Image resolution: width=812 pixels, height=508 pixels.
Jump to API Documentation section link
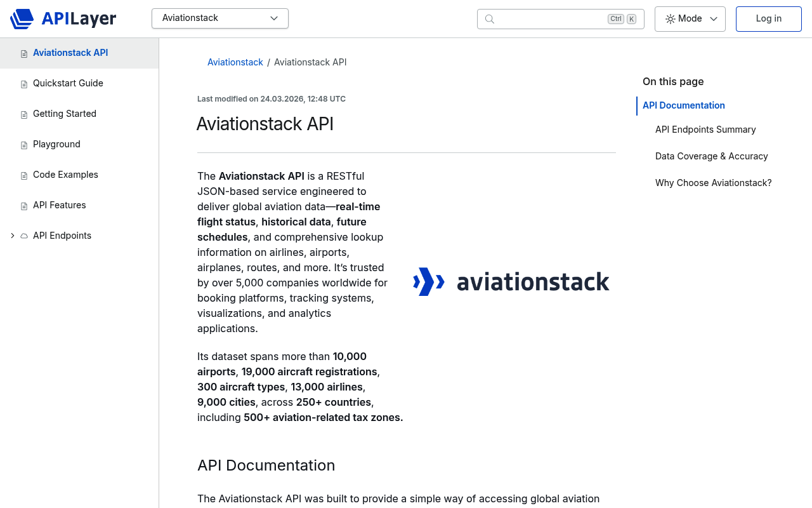click(684, 105)
